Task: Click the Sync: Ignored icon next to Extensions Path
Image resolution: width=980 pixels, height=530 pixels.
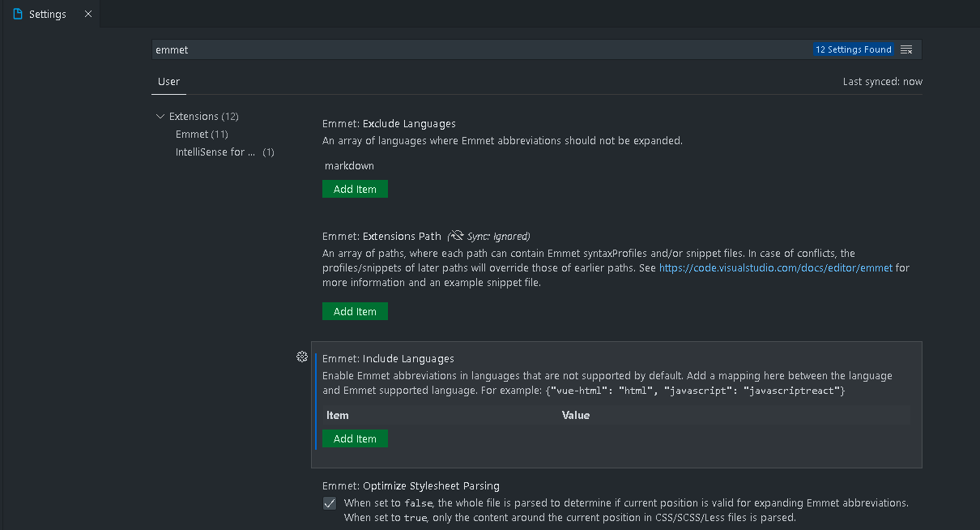Action: pyautogui.click(x=457, y=237)
